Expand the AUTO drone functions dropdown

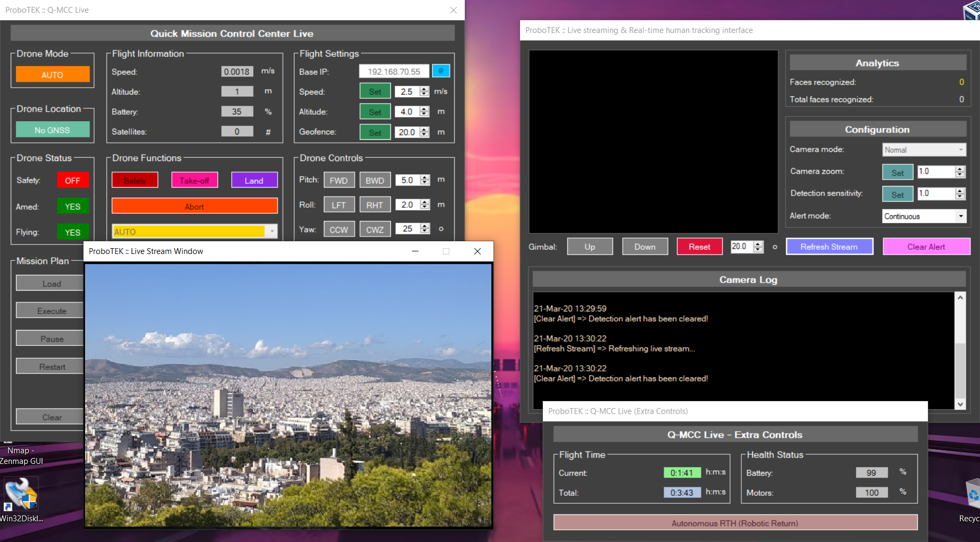pos(272,232)
